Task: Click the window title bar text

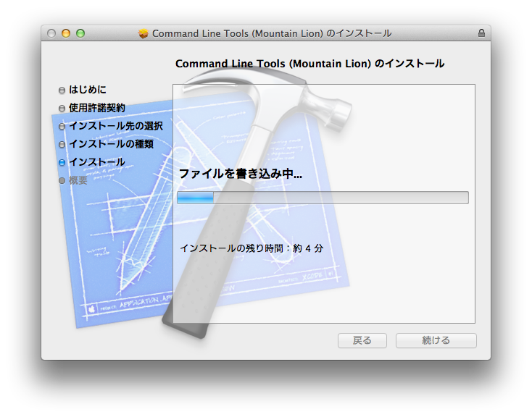Action: (272, 33)
